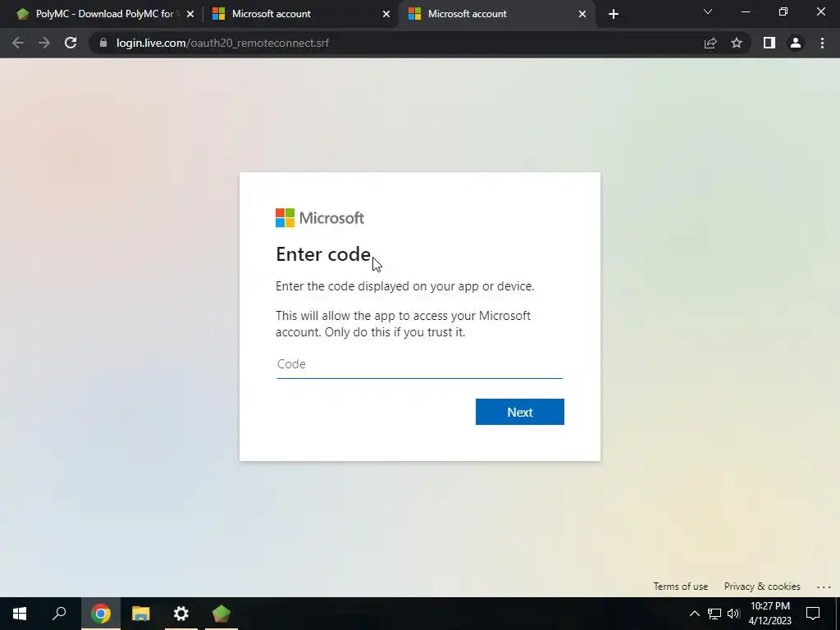Image resolution: width=840 pixels, height=630 pixels.
Task: Open a new browser tab
Action: [614, 14]
